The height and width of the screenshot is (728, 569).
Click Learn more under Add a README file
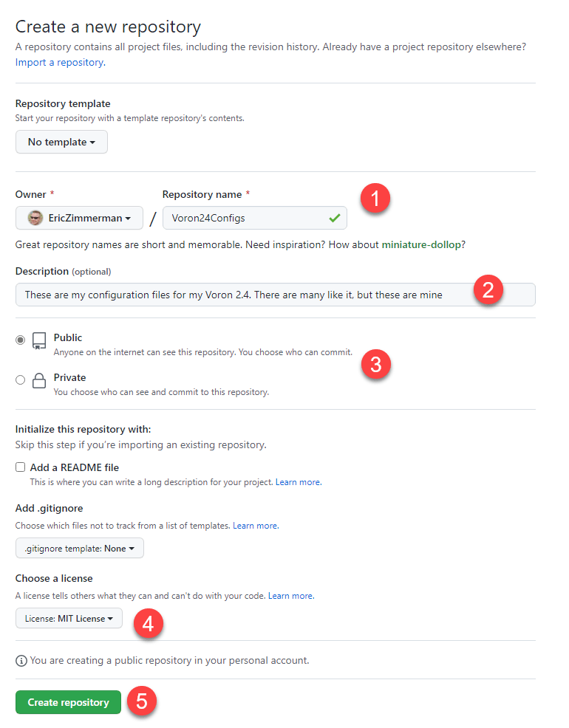[298, 481]
